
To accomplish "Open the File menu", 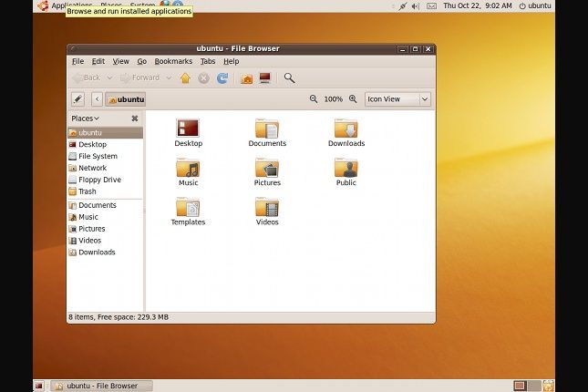I will [77, 61].
